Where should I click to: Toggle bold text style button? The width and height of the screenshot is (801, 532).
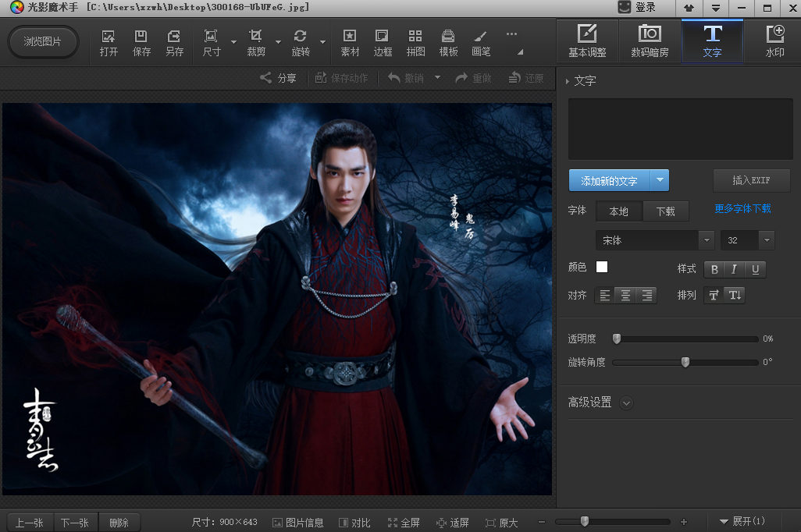(714, 269)
